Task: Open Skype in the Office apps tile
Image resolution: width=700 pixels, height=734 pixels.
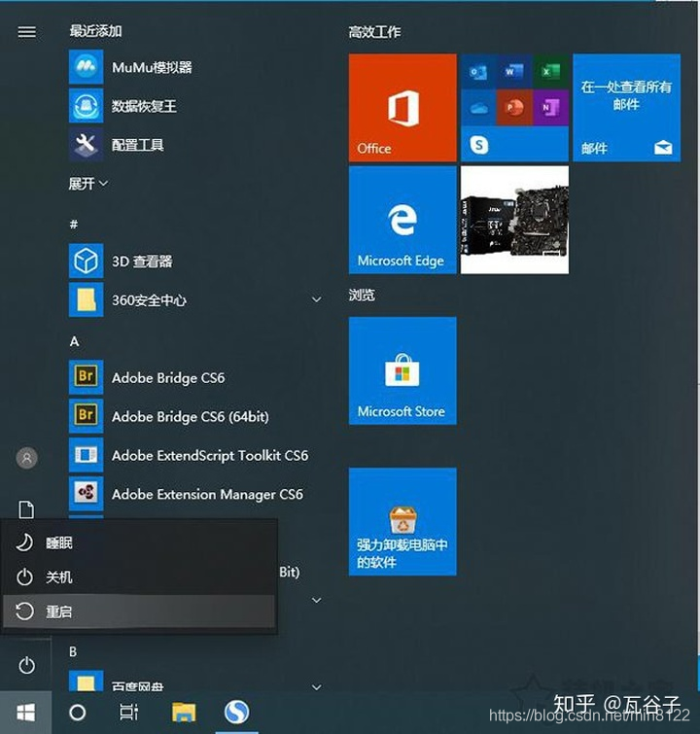Action: tap(478, 145)
